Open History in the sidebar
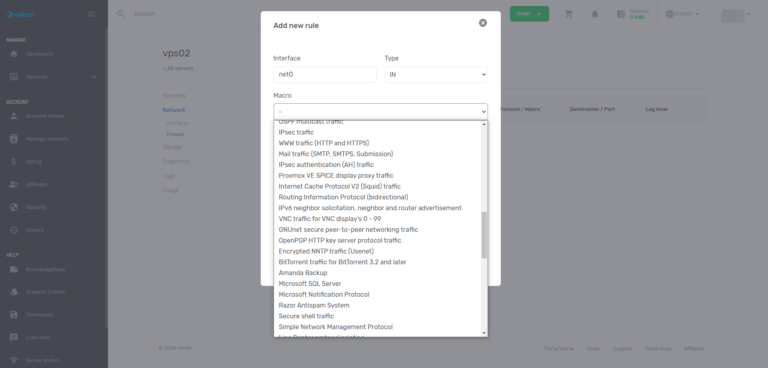768x368 pixels. (x=35, y=230)
